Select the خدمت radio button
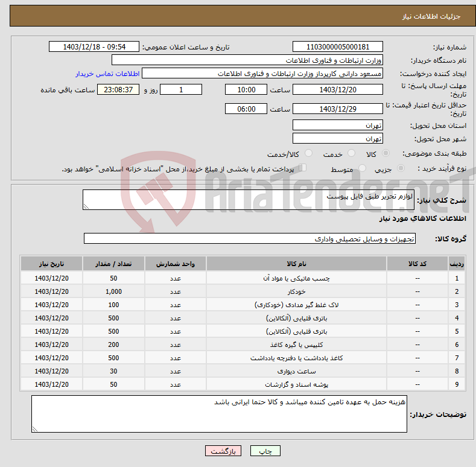Viewport: 476px width, 467px height. point(352,153)
